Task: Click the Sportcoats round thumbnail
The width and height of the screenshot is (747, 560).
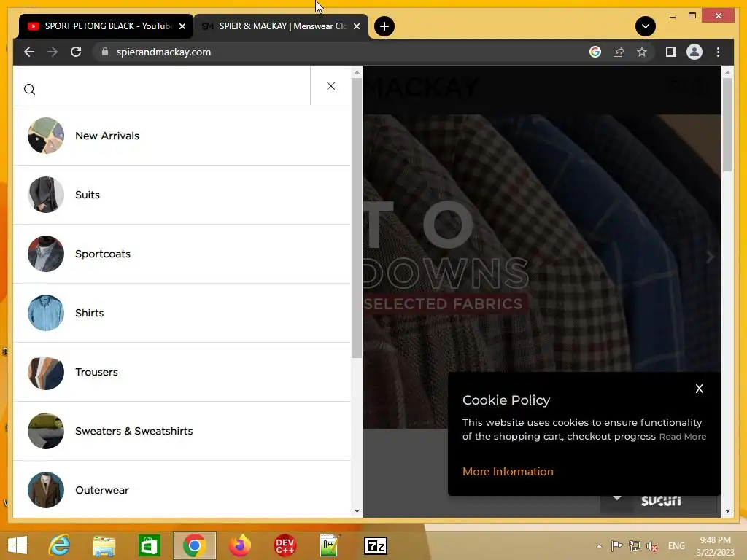Action: [46, 254]
